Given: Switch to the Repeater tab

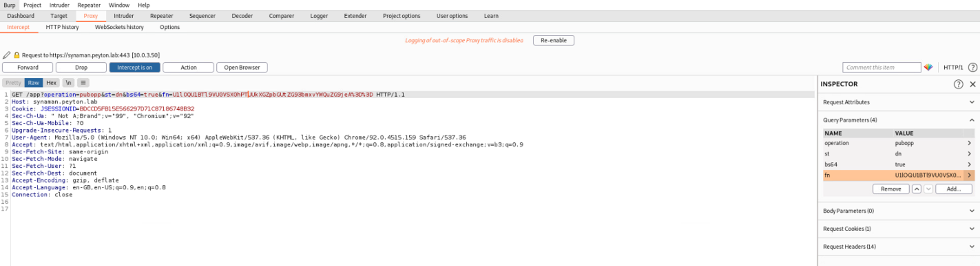Looking at the screenshot, I should 161,16.
